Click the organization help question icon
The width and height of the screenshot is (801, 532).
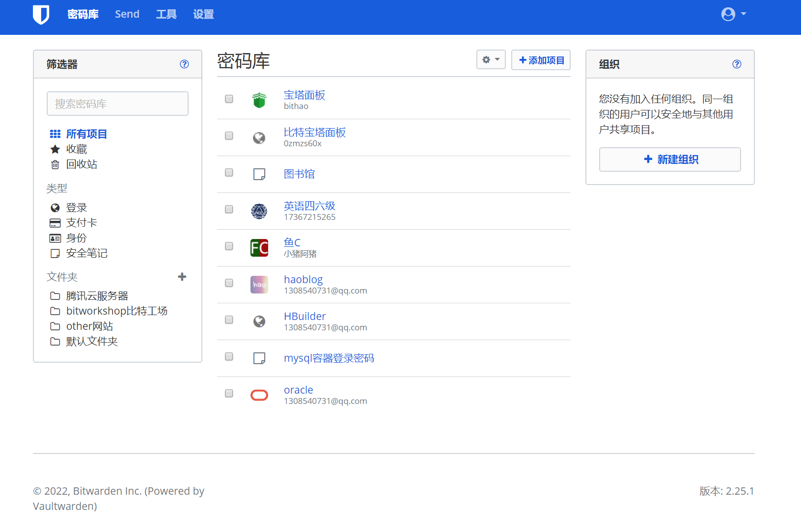(x=737, y=64)
